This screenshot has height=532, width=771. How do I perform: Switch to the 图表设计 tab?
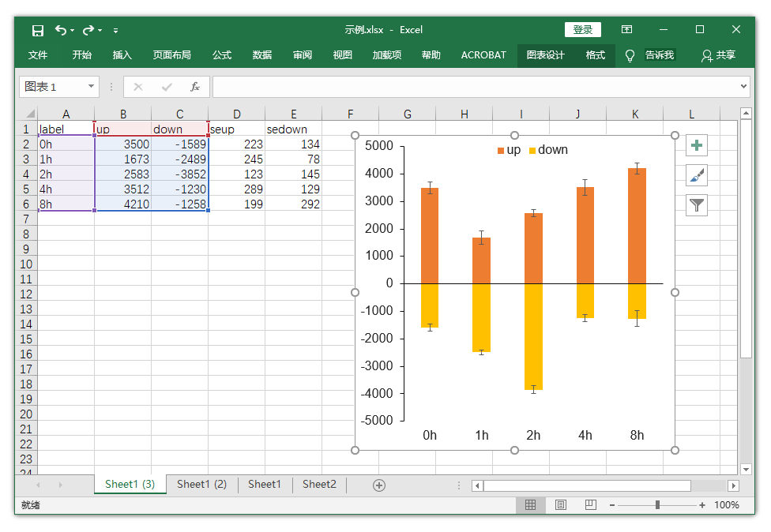click(x=545, y=55)
